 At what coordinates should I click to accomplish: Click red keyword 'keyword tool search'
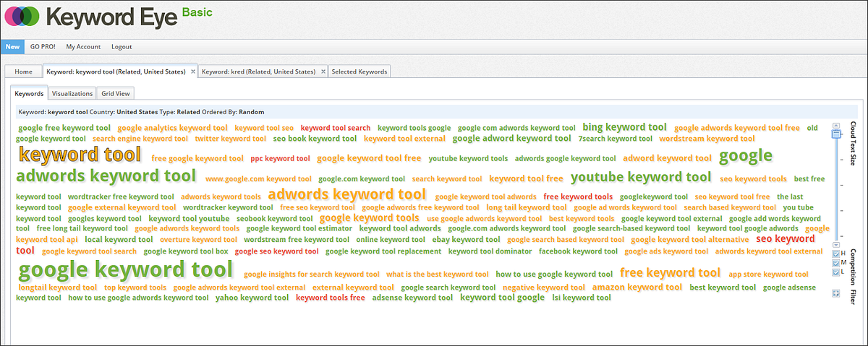335,128
